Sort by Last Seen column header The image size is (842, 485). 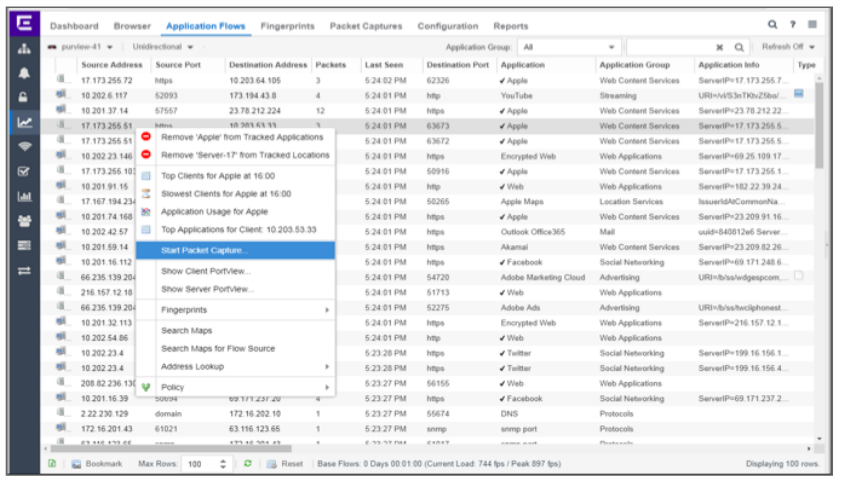[x=383, y=64]
